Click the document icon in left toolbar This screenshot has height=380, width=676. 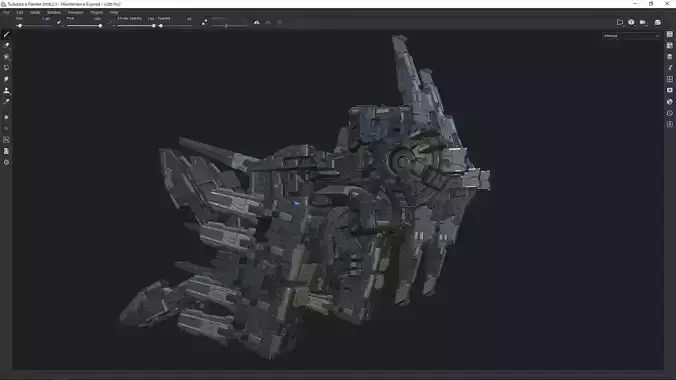(x=6, y=151)
